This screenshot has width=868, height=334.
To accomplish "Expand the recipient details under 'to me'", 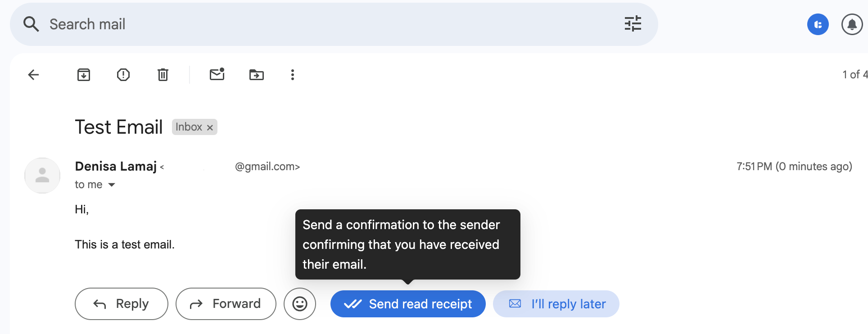I will tap(112, 185).
